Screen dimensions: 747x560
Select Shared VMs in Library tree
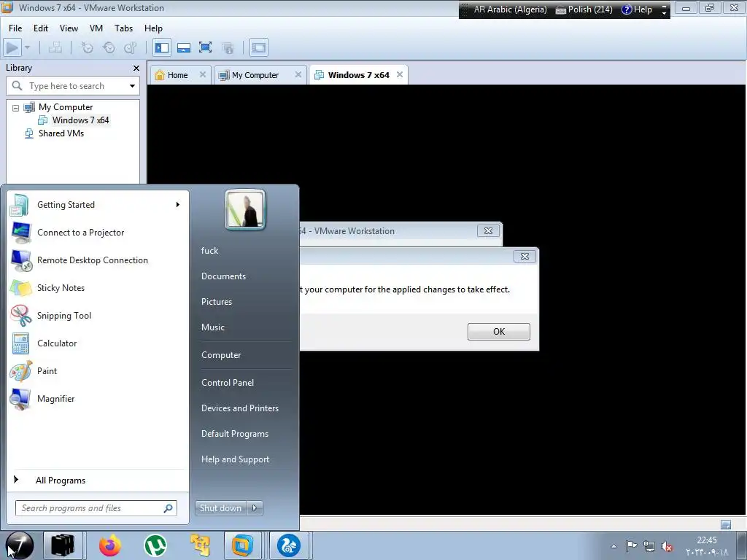(61, 133)
